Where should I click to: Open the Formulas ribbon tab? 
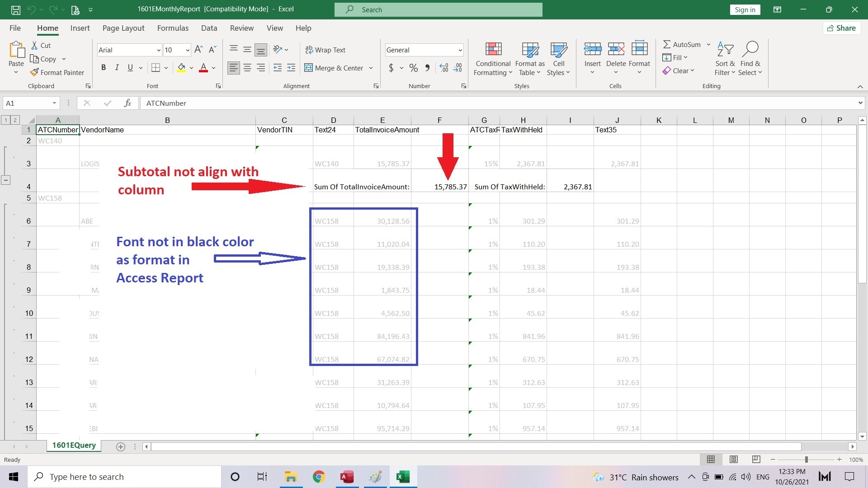[x=173, y=28]
